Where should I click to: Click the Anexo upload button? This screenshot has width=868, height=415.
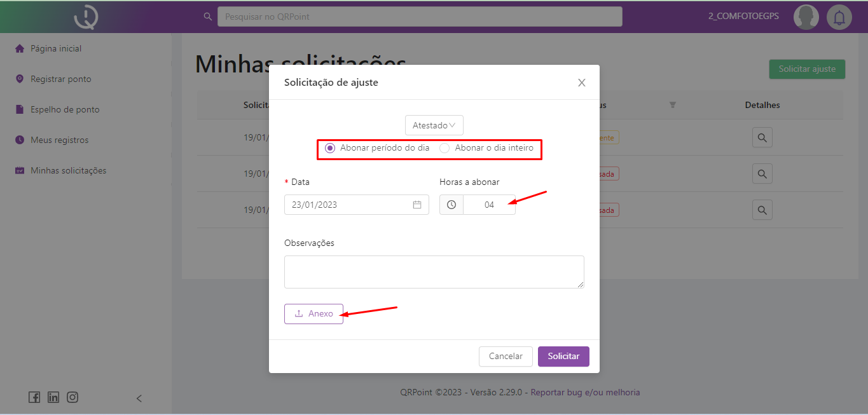pyautogui.click(x=313, y=314)
